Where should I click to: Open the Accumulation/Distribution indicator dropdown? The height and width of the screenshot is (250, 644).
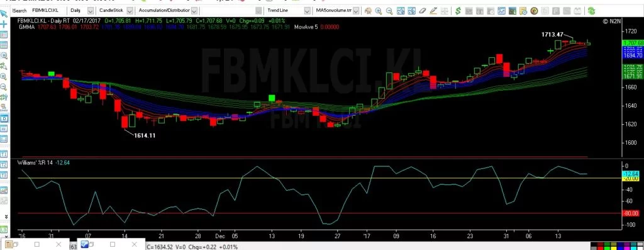tap(194, 10)
